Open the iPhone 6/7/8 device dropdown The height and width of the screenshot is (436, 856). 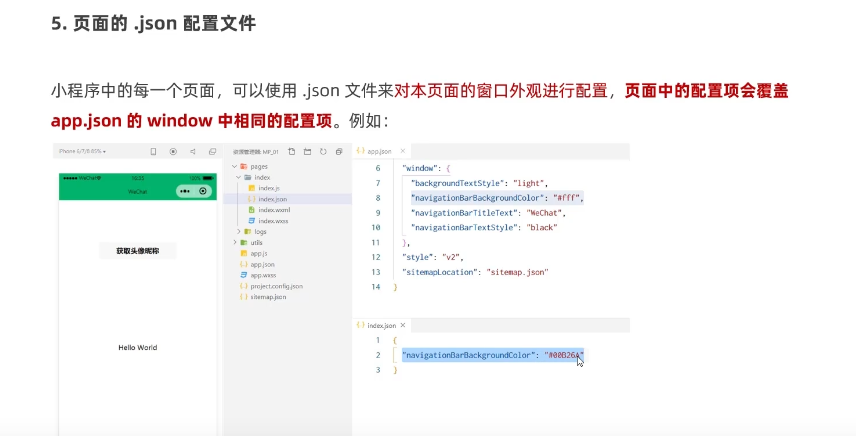tap(82, 151)
